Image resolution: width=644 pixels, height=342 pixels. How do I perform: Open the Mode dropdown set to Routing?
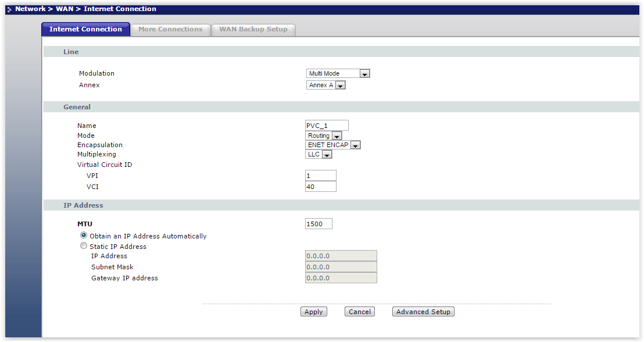323,136
